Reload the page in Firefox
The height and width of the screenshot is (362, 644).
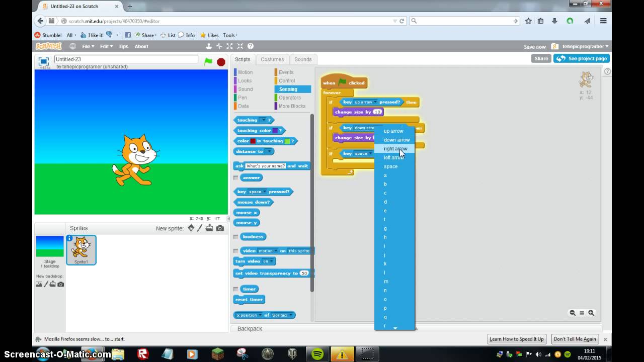click(402, 21)
